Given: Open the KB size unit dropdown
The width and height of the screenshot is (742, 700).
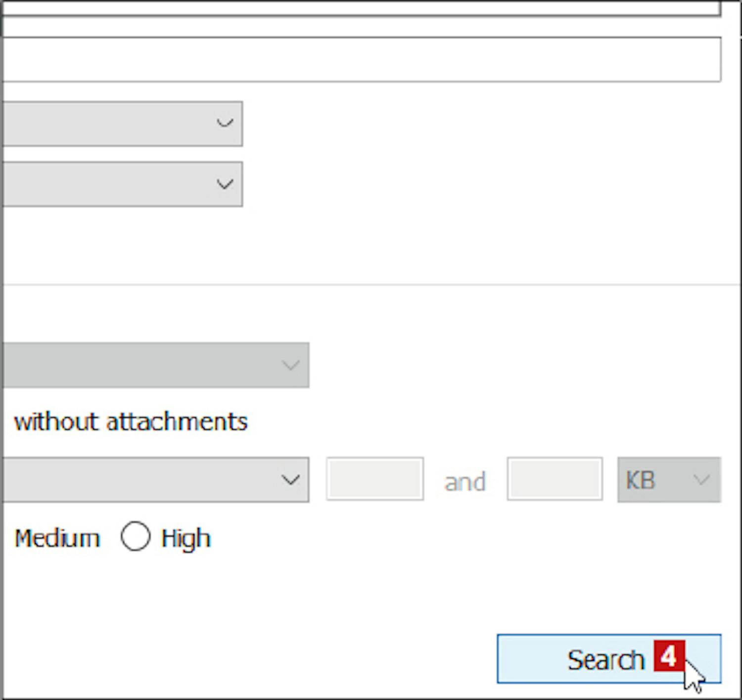Looking at the screenshot, I should click(x=668, y=480).
